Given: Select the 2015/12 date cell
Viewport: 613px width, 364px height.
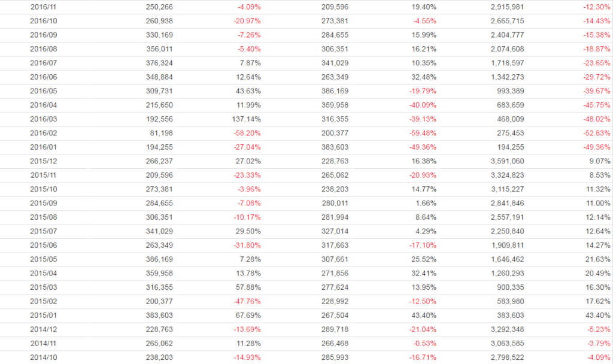Looking at the screenshot, I should point(43,161).
